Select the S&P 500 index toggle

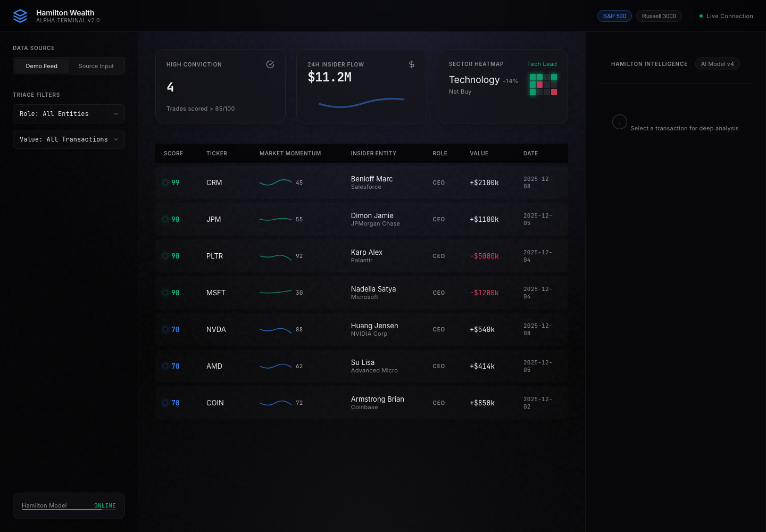(614, 16)
